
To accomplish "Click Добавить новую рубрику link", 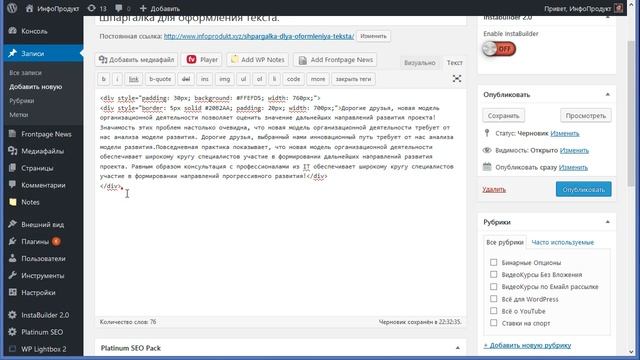I will [527, 345].
